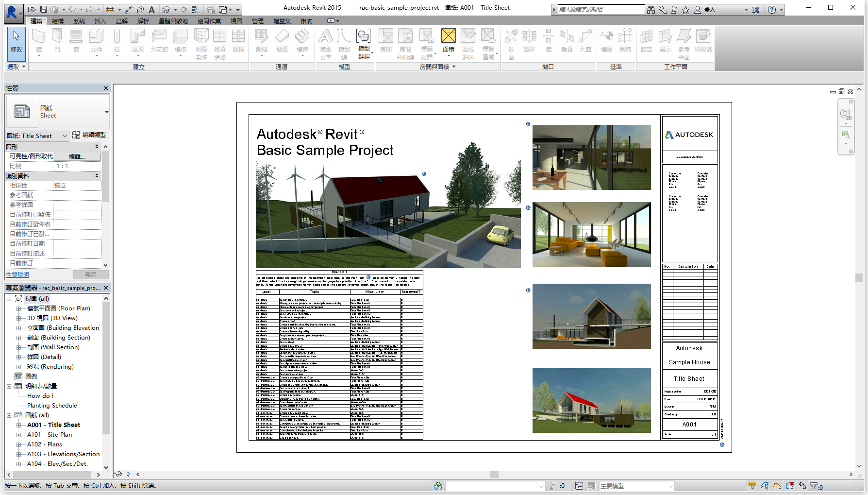
Task: Expand the 樓板平面圖 (Floor Plan) tree node
Action: pyautogui.click(x=18, y=308)
